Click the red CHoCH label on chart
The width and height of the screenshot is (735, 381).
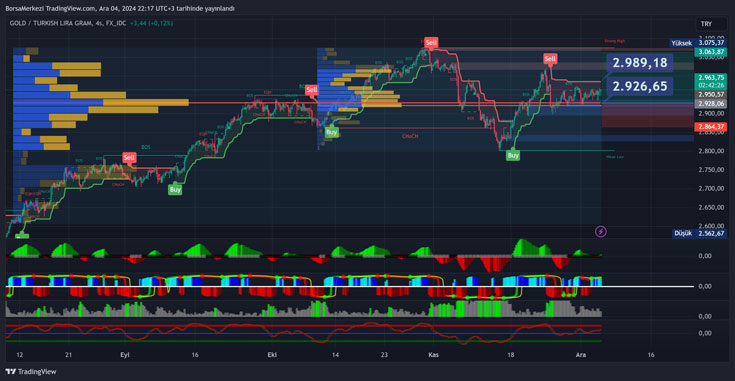pyautogui.click(x=410, y=136)
